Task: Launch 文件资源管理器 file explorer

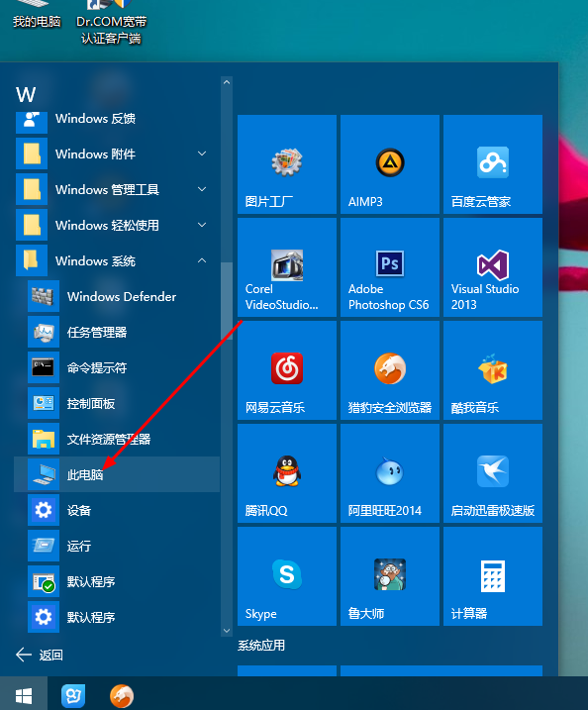Action: tap(117, 439)
